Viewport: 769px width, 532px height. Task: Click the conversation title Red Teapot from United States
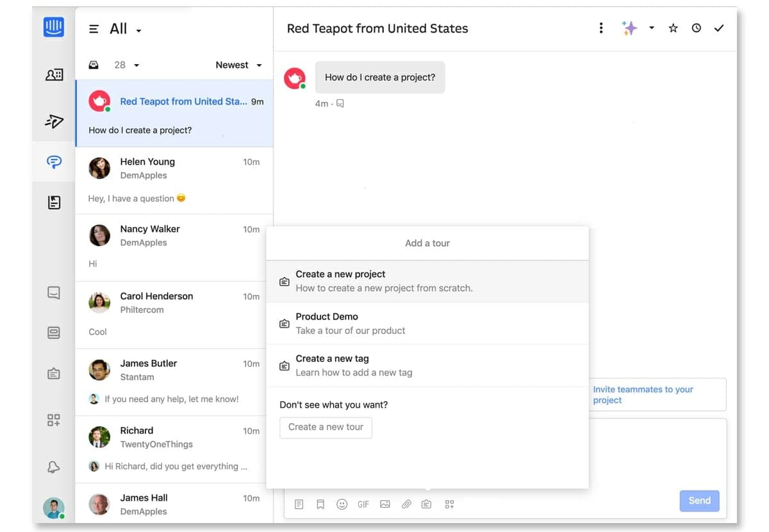point(377,28)
